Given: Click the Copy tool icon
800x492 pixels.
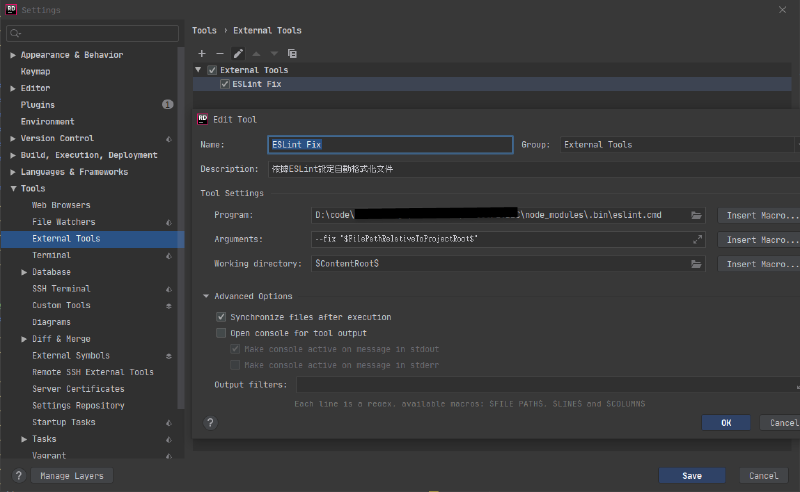Looking at the screenshot, I should click(292, 53).
